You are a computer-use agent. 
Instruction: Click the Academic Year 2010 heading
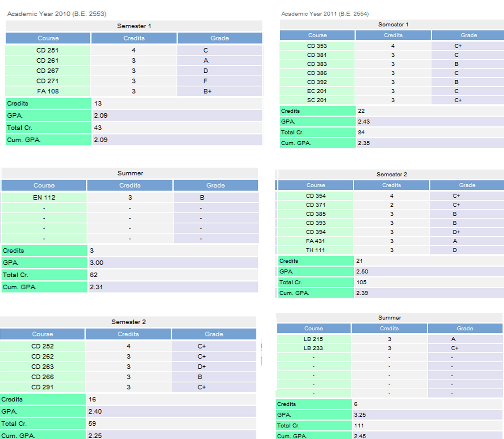tap(56, 14)
